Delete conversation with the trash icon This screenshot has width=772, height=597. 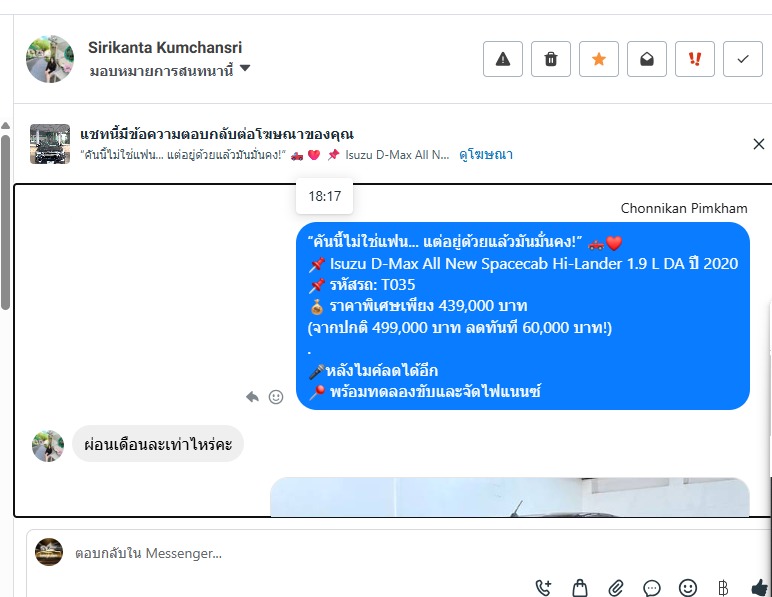tap(550, 59)
